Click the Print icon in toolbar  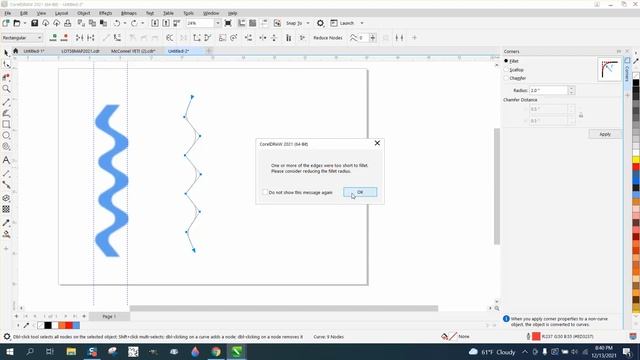68,23
